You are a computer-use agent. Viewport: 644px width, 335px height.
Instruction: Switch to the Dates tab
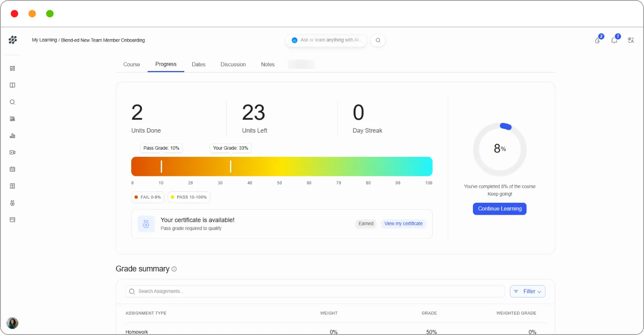tap(198, 65)
